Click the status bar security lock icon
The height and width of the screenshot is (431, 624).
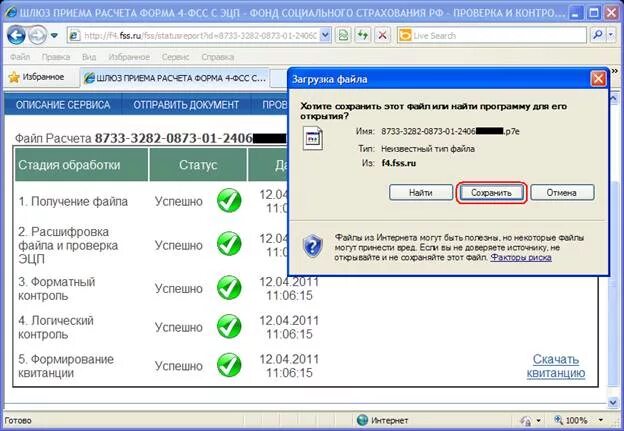526,421
